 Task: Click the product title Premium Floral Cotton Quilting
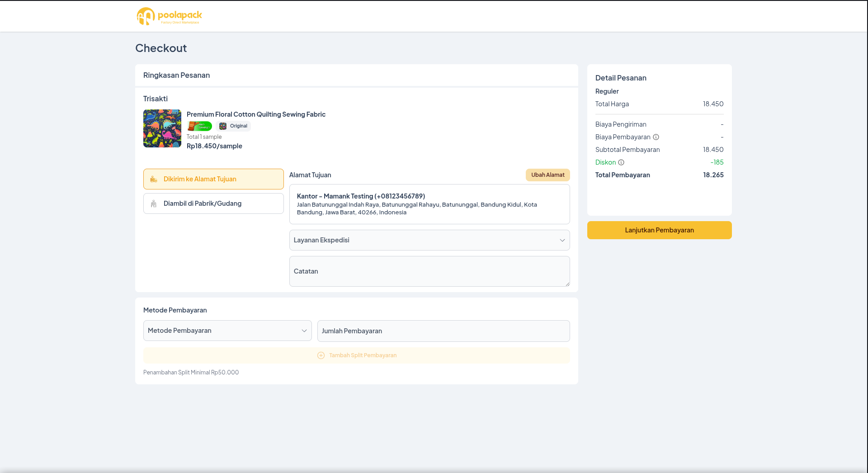pos(256,114)
